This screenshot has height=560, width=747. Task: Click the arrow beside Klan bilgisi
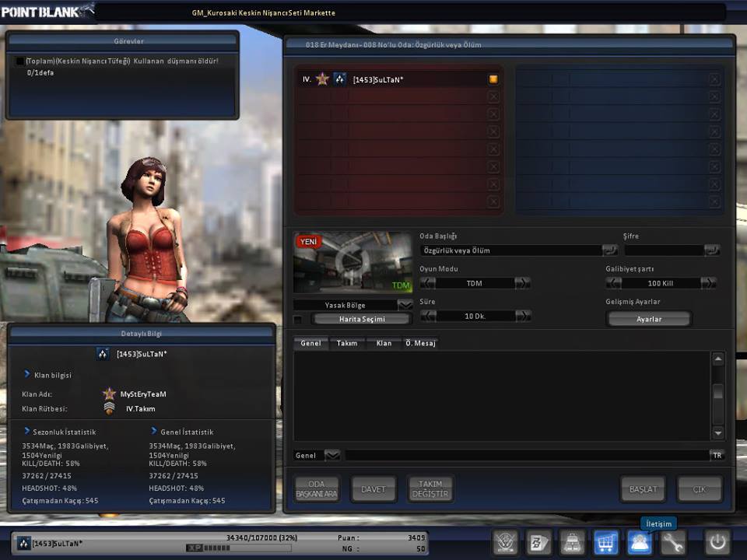(x=27, y=374)
